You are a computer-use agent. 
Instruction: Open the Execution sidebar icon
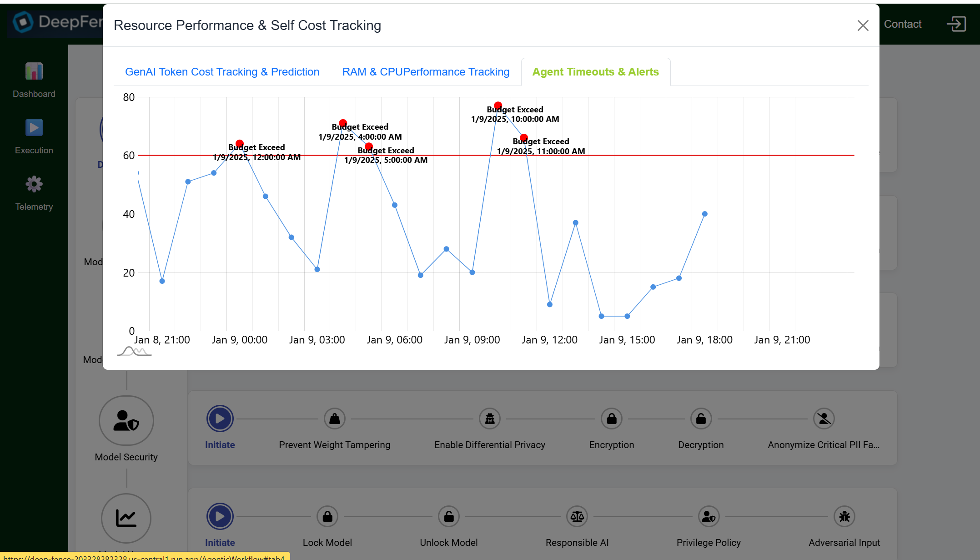coord(34,128)
